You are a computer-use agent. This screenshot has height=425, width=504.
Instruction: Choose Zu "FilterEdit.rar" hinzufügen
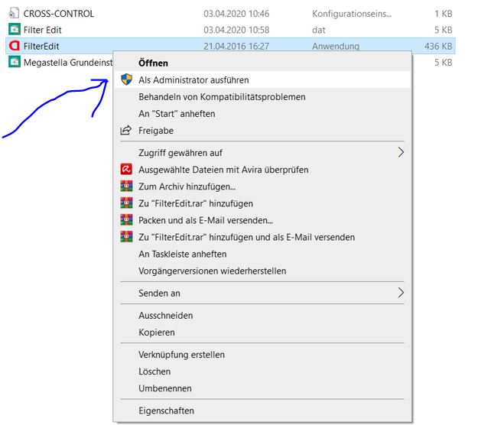262,203
